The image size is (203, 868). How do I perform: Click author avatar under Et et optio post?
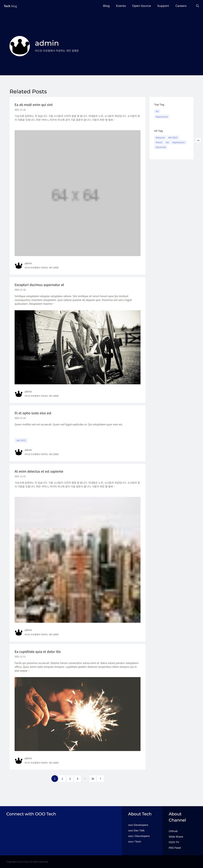point(18,452)
